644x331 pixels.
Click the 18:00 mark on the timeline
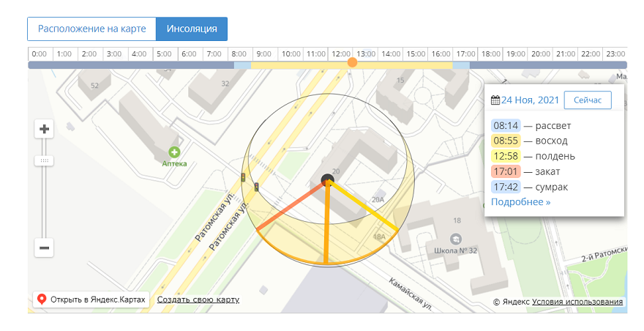click(491, 54)
